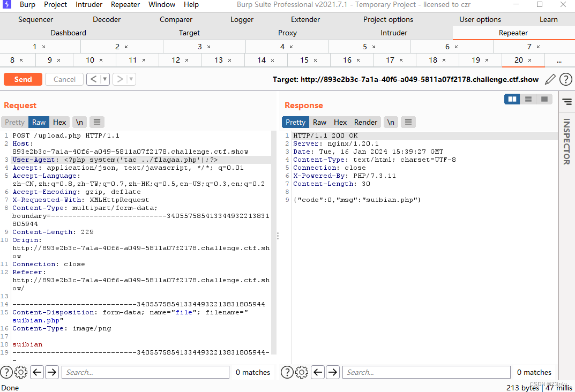Switch Response view to Raw
Image resolution: width=575 pixels, height=392 pixels.
pos(319,122)
